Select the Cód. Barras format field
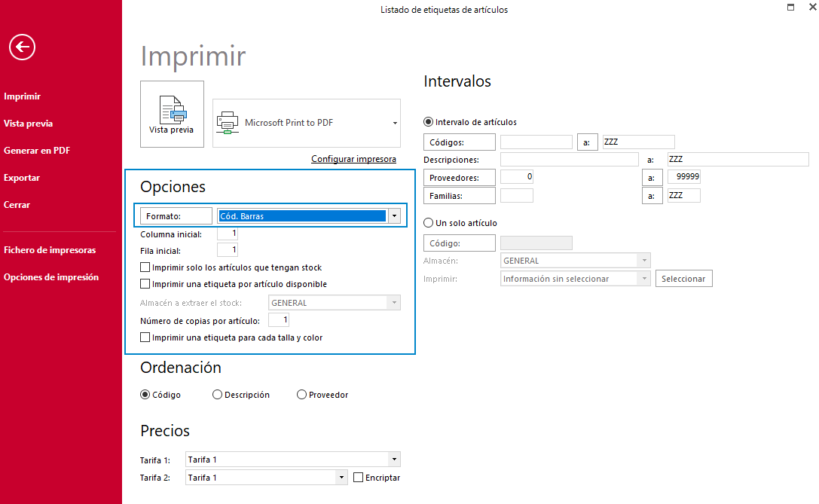Image resolution: width=819 pixels, height=504 pixels. 302,215
